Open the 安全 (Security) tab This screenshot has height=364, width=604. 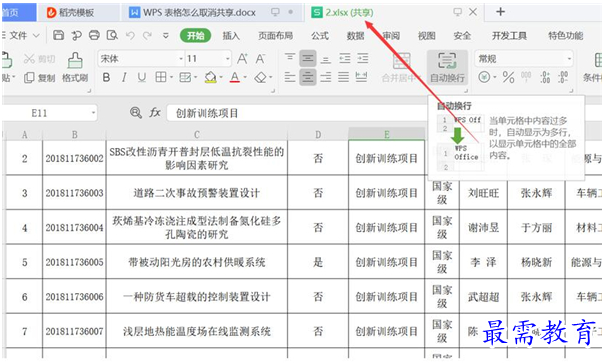click(462, 36)
